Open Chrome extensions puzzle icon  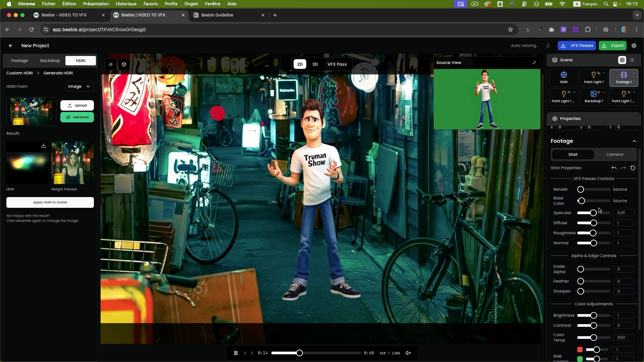pyautogui.click(x=588, y=29)
